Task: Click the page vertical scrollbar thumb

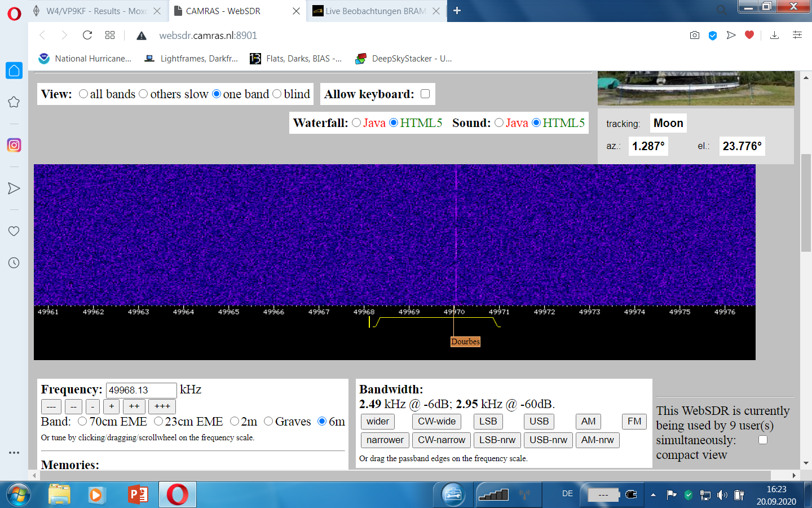Action: tap(806, 202)
